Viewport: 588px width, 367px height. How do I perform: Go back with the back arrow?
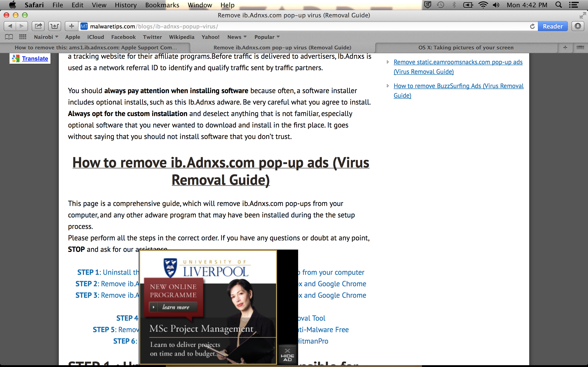(10, 26)
